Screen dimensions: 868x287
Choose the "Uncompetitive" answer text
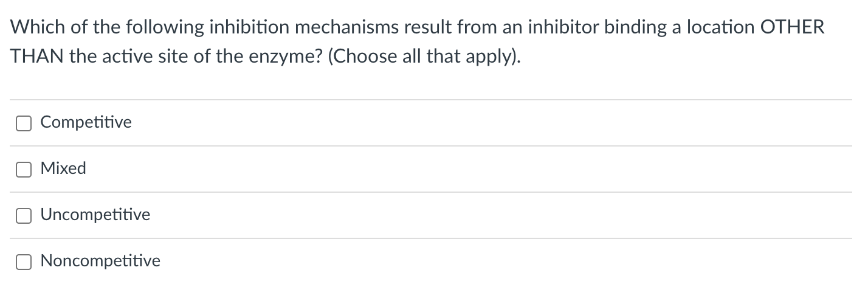pyautogui.click(x=95, y=215)
